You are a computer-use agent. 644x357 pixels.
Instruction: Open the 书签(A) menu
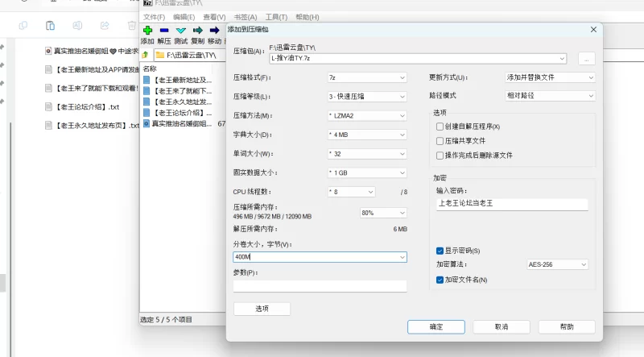[245, 17]
